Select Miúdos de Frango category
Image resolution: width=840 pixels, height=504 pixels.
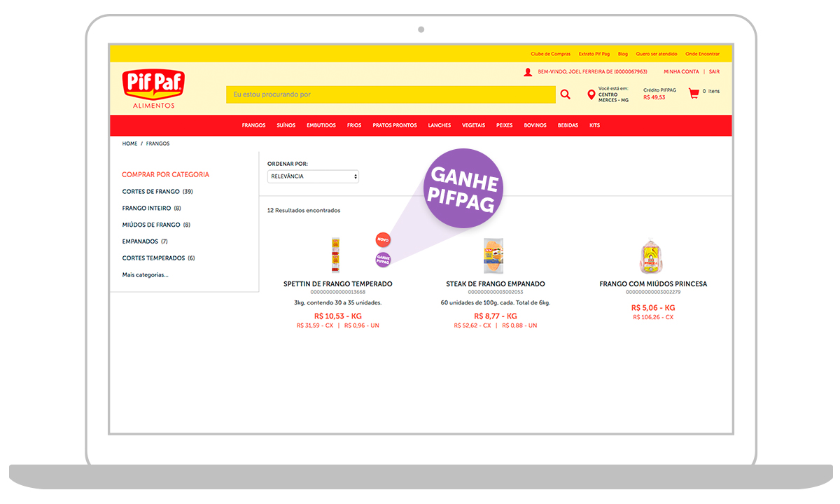tap(156, 225)
